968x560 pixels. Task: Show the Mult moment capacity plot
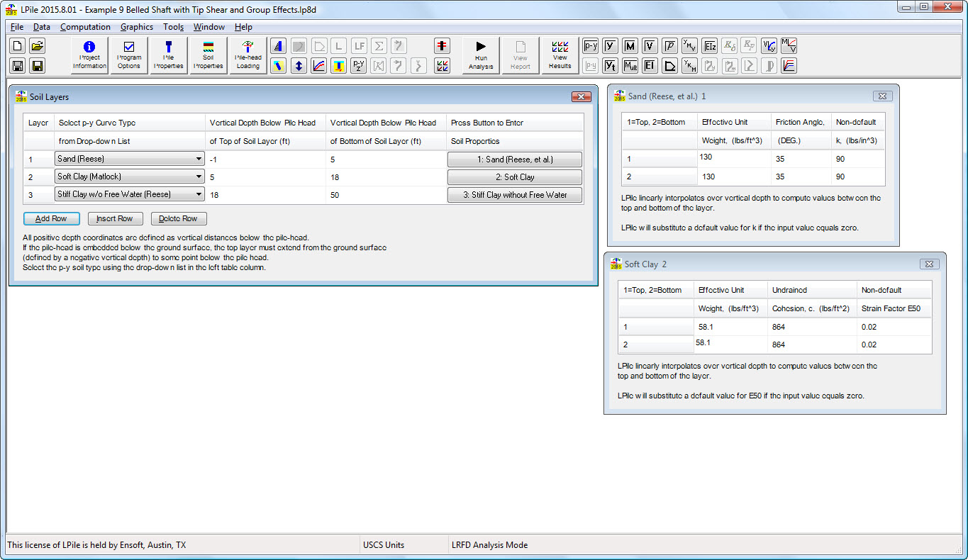[630, 66]
